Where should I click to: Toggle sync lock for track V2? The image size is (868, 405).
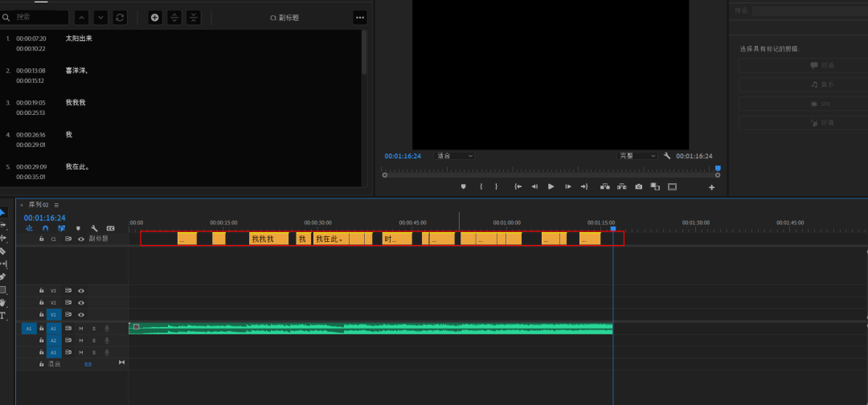pyautogui.click(x=68, y=303)
